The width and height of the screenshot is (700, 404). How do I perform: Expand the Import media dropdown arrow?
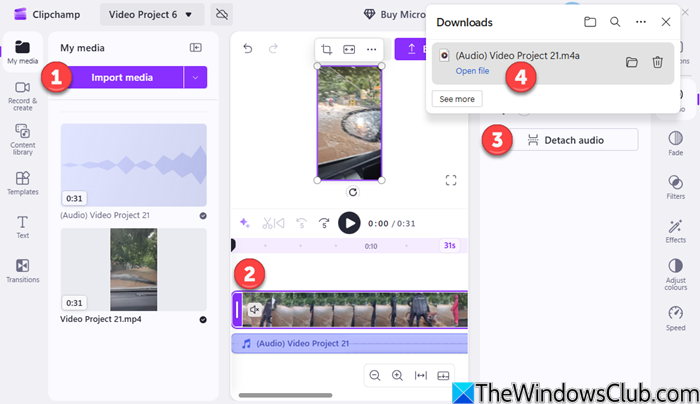point(196,77)
